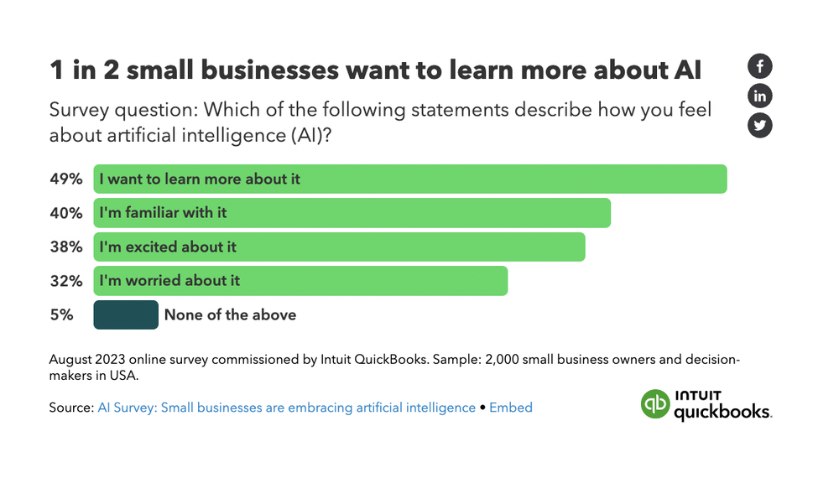Click the LinkedIn share icon
Viewport: 839px width, 504px height.
point(759,96)
